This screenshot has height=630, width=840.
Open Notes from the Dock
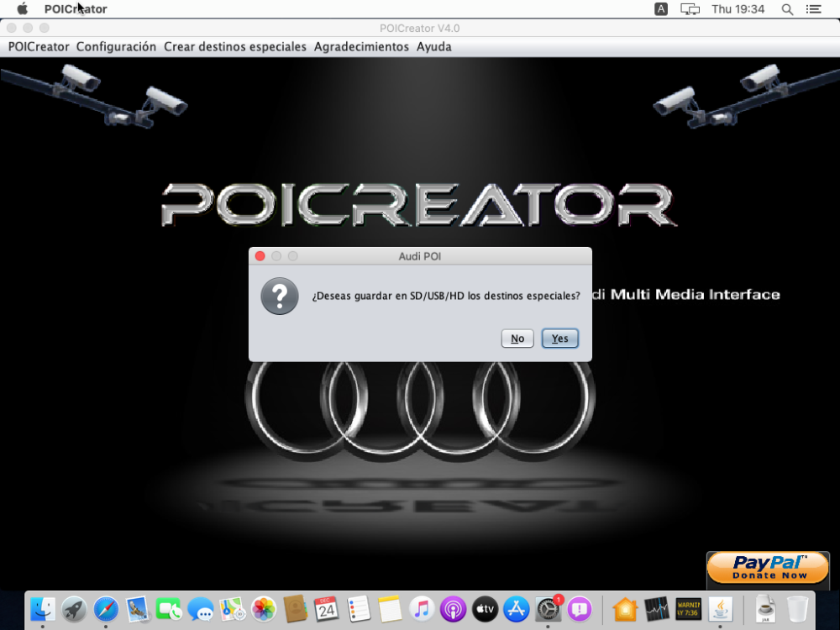coord(390,609)
